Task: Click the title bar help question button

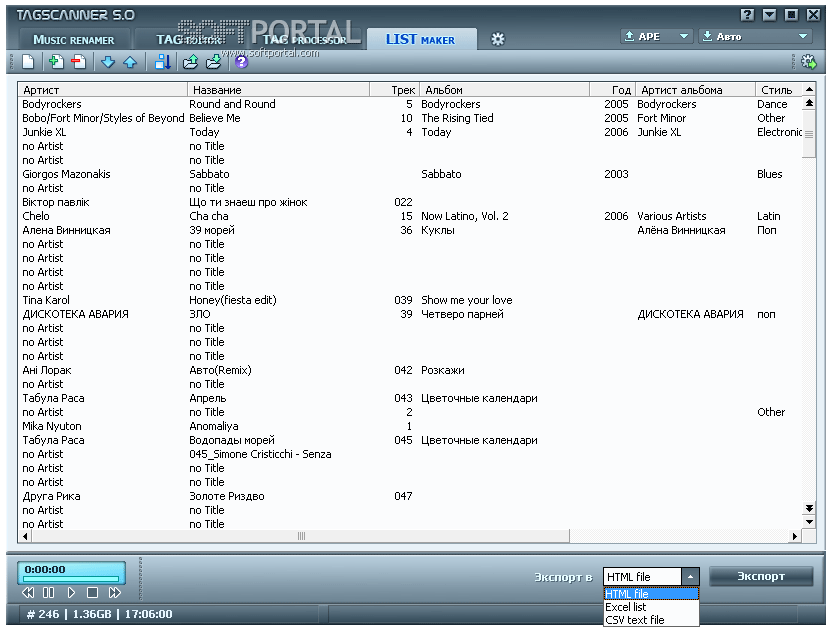Action: pyautogui.click(x=747, y=15)
